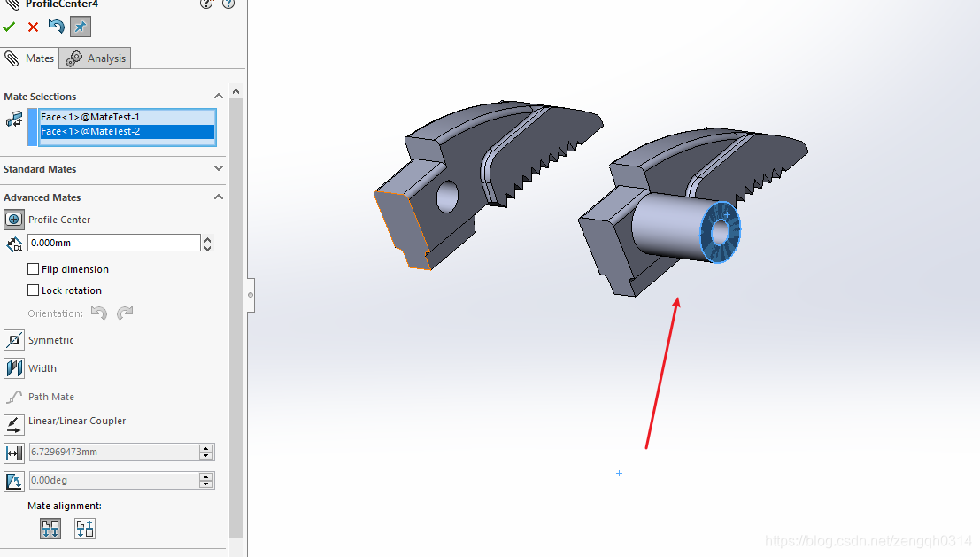Image resolution: width=980 pixels, height=557 pixels.
Task: Click the 6.72969473mm distance field
Action: [x=113, y=452]
